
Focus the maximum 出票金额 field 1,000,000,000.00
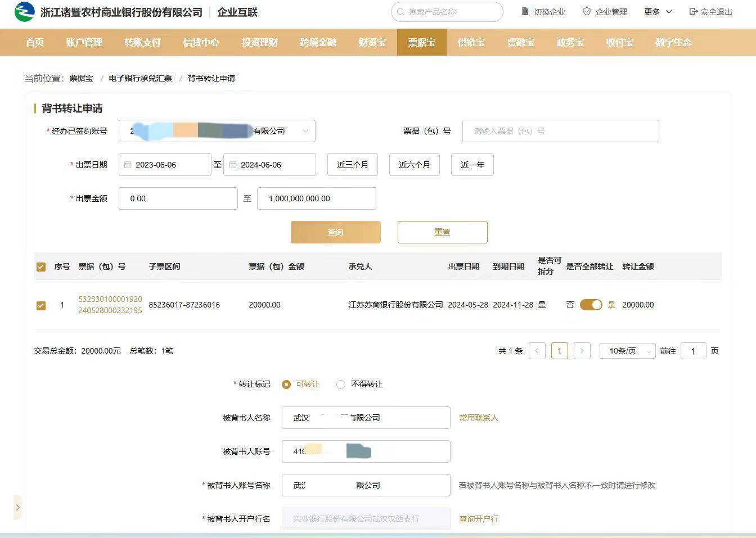click(317, 198)
